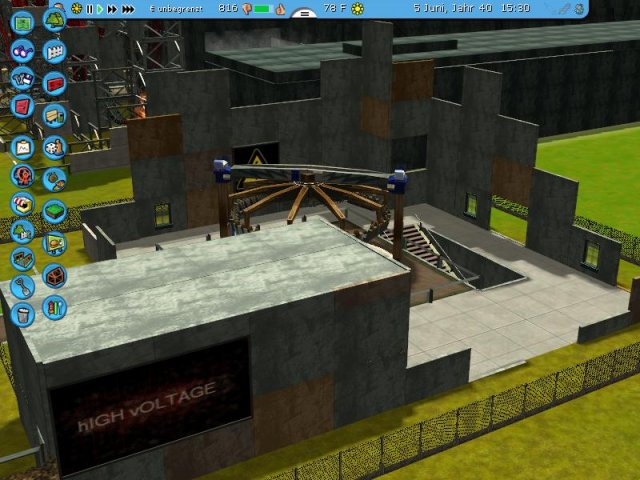The image size is (640, 480).
Task: Click the 'hIGH vOLTAGE' billboard sign
Action: 149,405
